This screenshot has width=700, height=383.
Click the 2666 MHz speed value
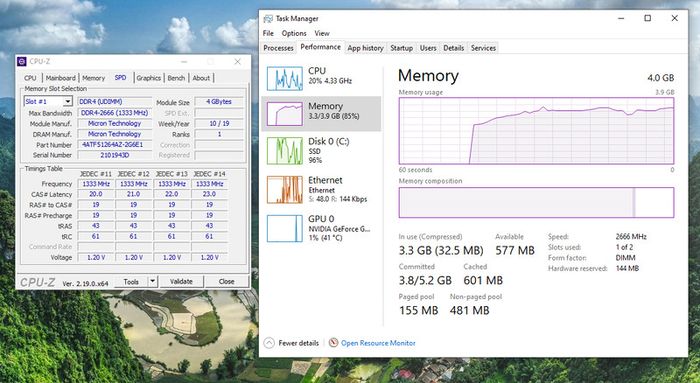point(631,237)
